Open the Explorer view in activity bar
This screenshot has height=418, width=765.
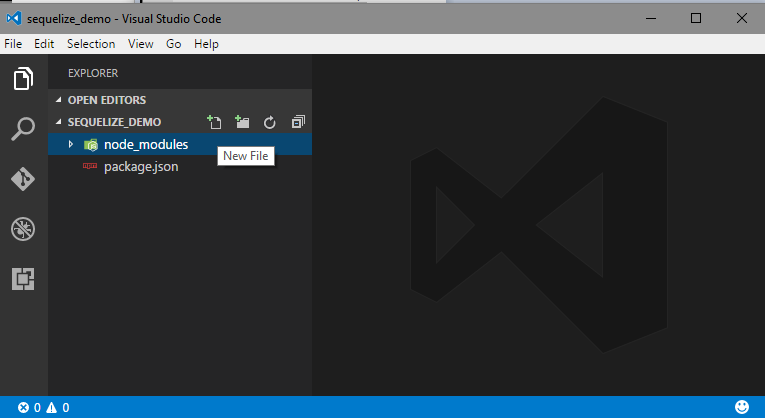coord(23,79)
